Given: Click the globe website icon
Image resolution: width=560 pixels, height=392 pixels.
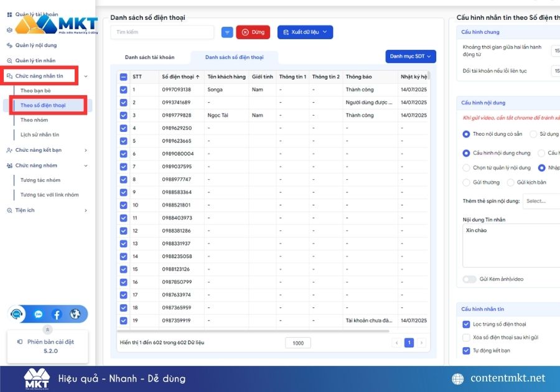Looking at the screenshot, I should click(x=75, y=314).
